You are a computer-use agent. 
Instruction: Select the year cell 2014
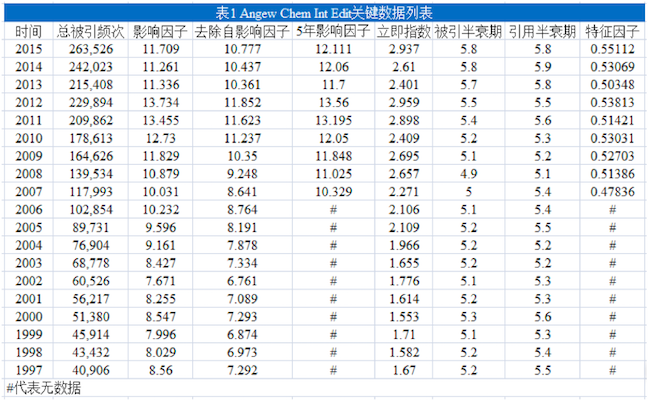tap(29, 67)
